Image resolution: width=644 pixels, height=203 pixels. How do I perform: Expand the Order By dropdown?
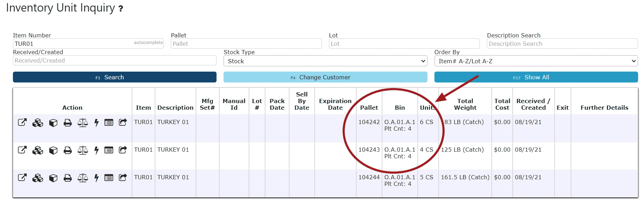(x=536, y=61)
